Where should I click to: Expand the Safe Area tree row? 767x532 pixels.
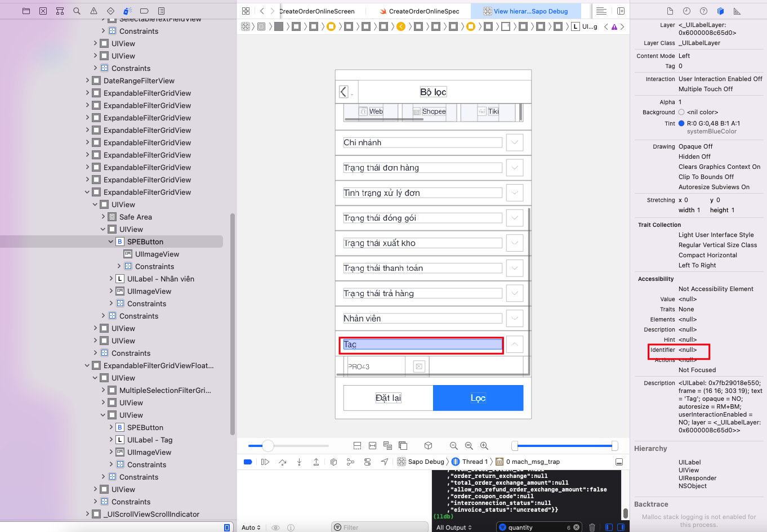[x=103, y=217]
